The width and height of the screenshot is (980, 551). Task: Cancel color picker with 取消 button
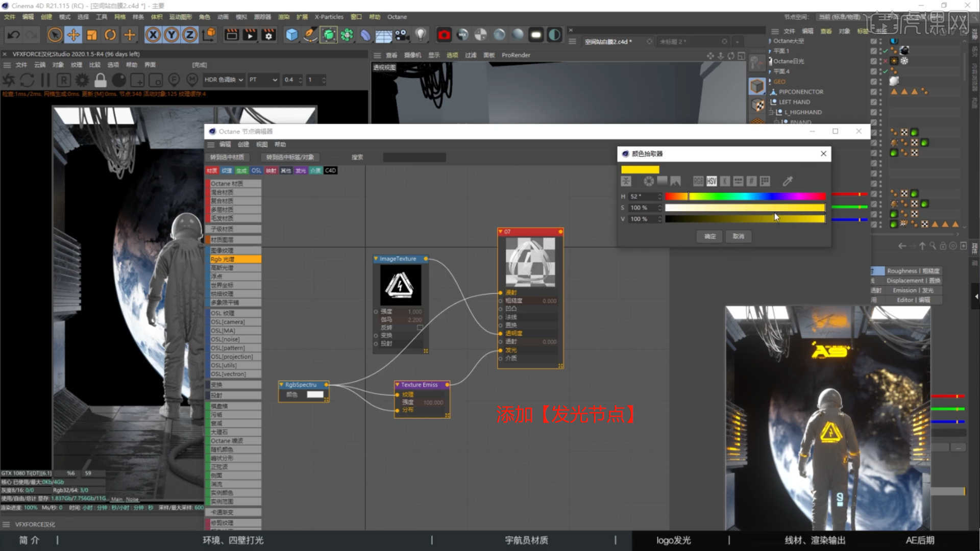point(738,236)
